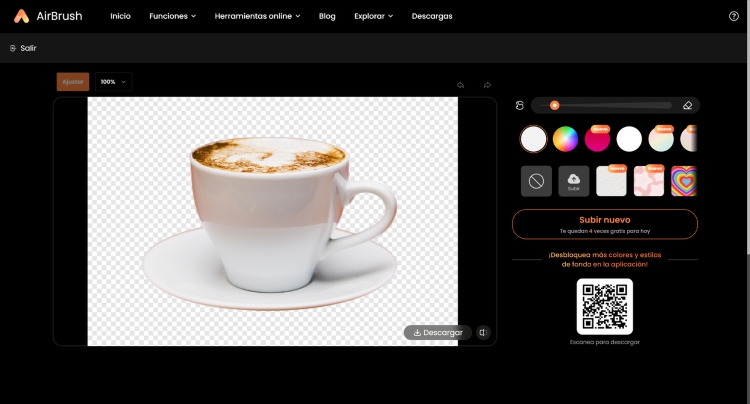
Task: Click the Salir exit link
Action: (23, 48)
